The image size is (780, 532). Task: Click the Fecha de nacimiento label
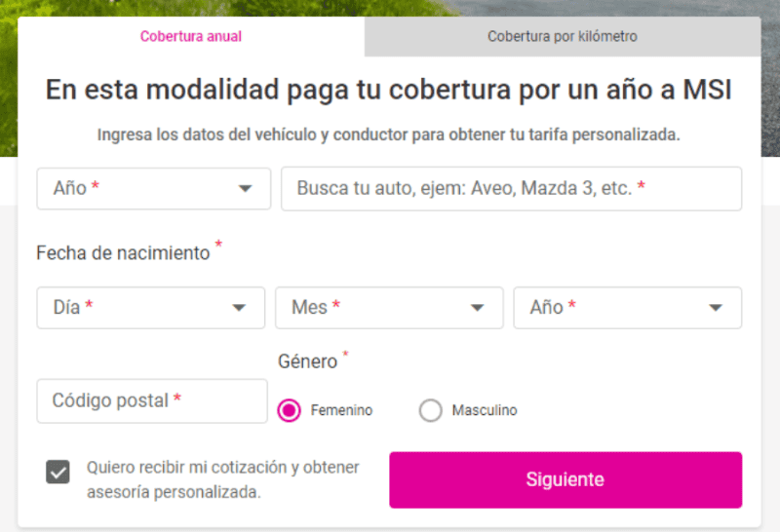(x=123, y=252)
